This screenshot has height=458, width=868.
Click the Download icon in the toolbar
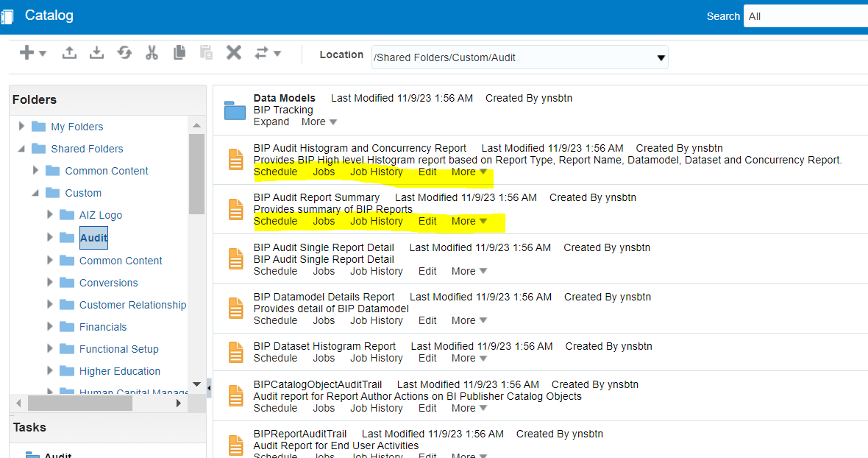[x=96, y=52]
